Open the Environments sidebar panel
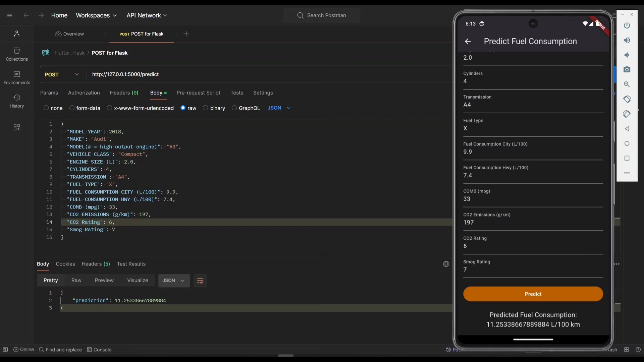Screen dimensions: 644x362 17,77
